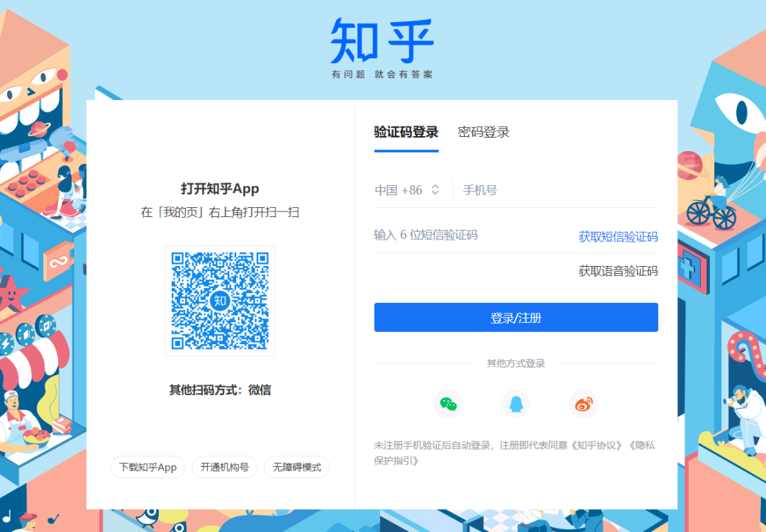Click 获取语音验证码 link
Viewport: 766px width, 532px height.
[x=618, y=271]
